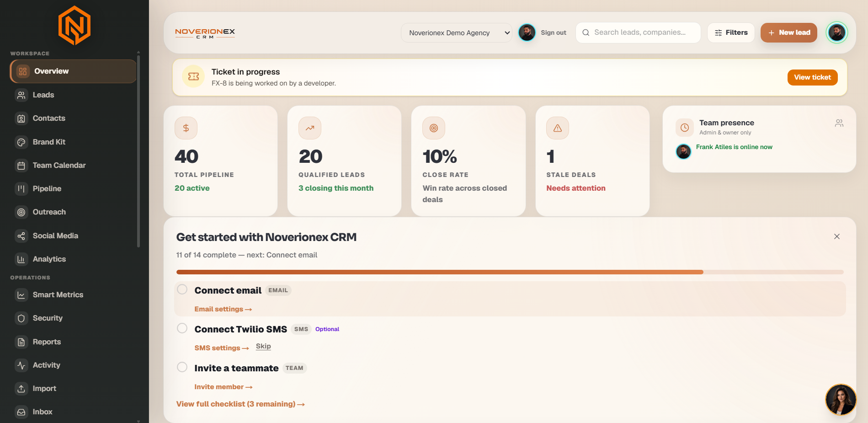The height and width of the screenshot is (423, 868).
Task: Mark the Connect email step as complete
Action: 182,289
